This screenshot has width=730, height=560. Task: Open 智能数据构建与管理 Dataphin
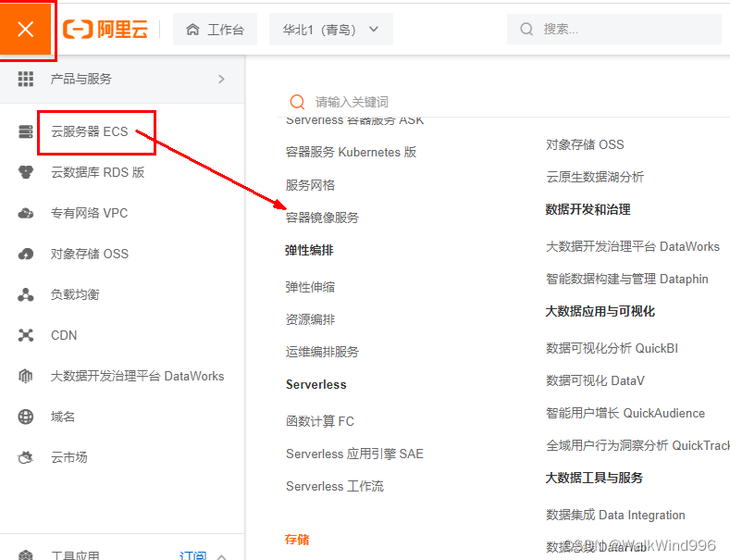click(x=627, y=279)
